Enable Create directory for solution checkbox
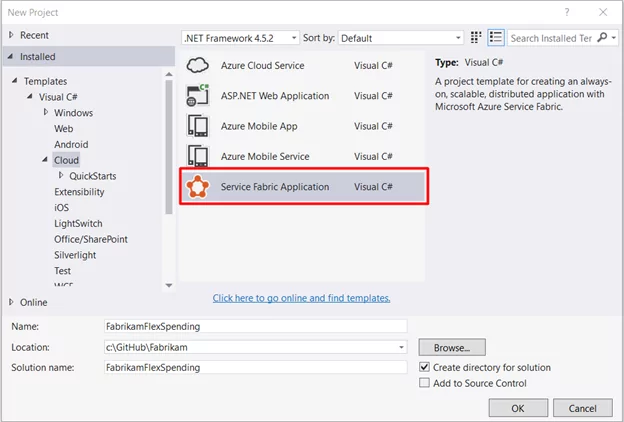The height and width of the screenshot is (422, 624). tap(425, 367)
